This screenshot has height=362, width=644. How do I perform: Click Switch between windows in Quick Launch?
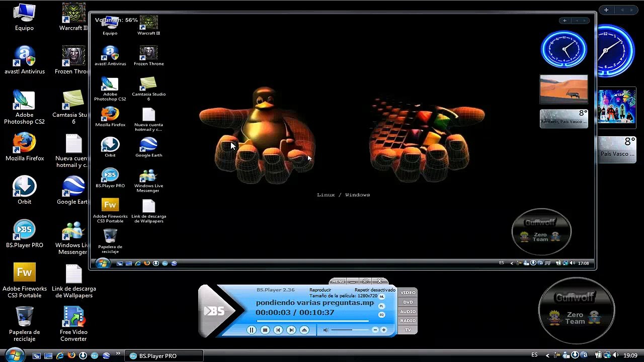point(37,356)
